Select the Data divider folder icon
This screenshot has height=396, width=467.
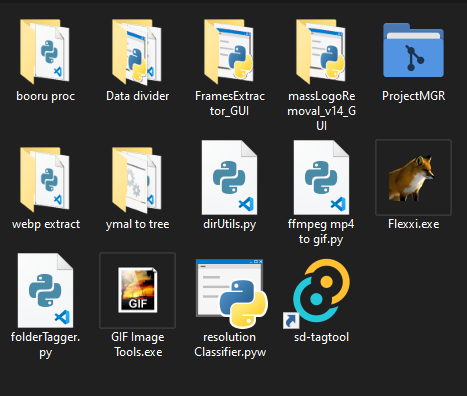pos(137,52)
